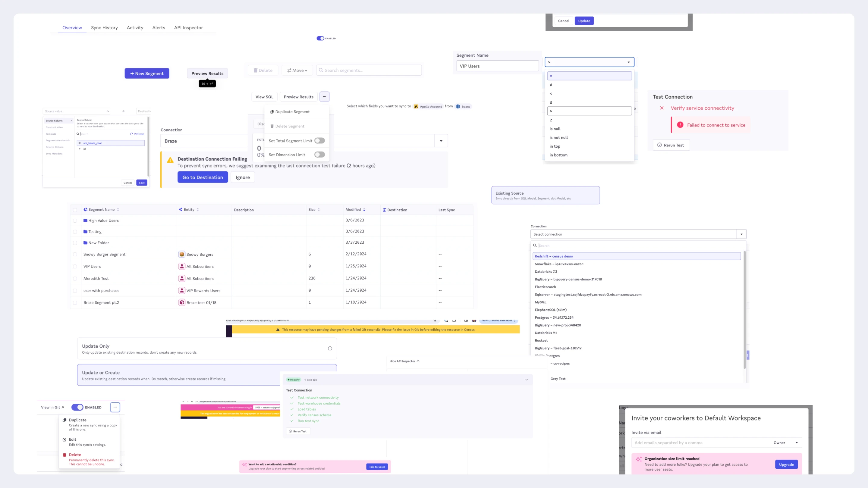The width and height of the screenshot is (868, 488).
Task: Click the connection list vertical scrollbar
Action: (744, 310)
